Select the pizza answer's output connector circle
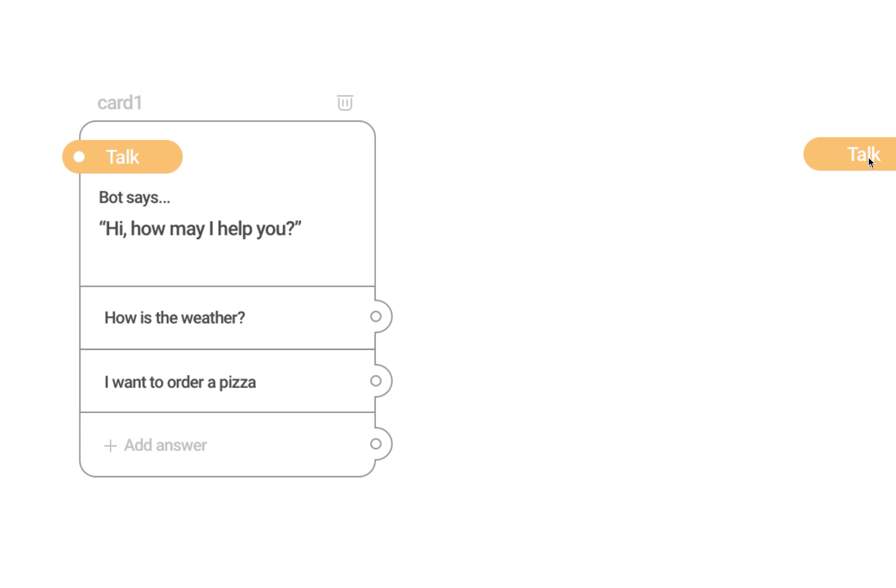The height and width of the screenshot is (588, 896). pos(376,381)
